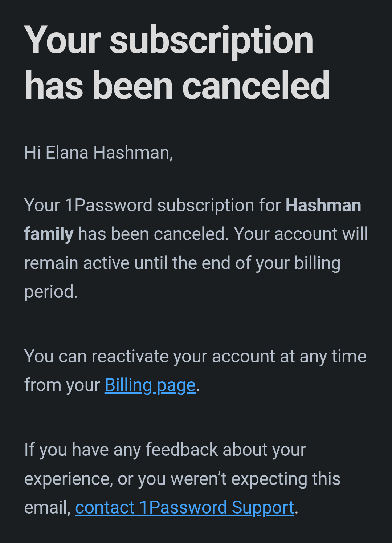Image resolution: width=392 pixels, height=543 pixels.
Task: Click "Your 1Password subscription for" text
Action: coord(152,206)
